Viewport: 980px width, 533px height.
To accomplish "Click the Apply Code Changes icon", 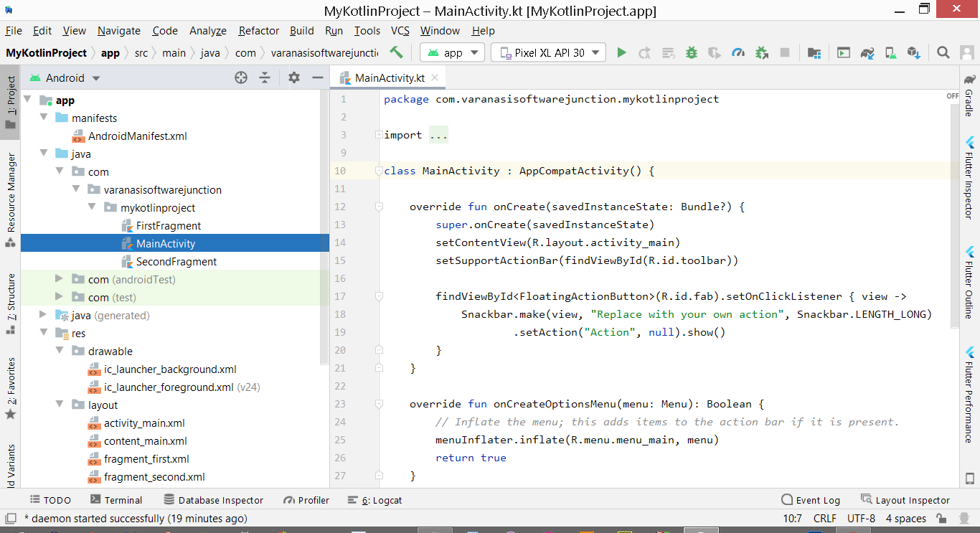I will point(668,52).
